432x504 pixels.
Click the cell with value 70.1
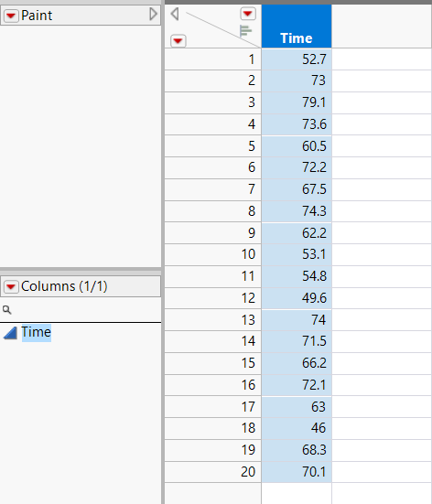point(297,472)
